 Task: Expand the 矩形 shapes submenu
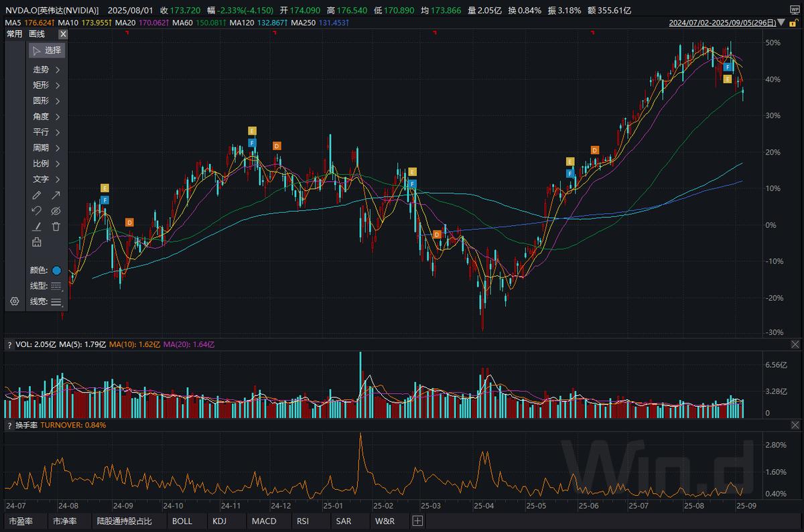[47, 85]
